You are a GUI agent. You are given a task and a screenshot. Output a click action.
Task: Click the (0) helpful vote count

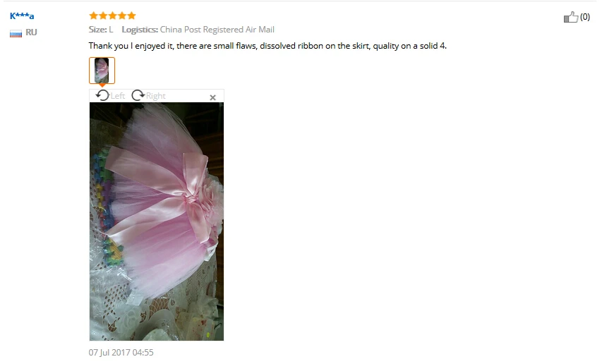click(x=585, y=17)
